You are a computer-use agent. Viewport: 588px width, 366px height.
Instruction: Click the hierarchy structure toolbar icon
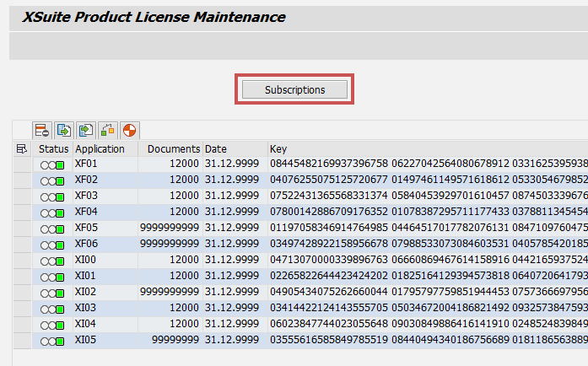click(x=108, y=130)
